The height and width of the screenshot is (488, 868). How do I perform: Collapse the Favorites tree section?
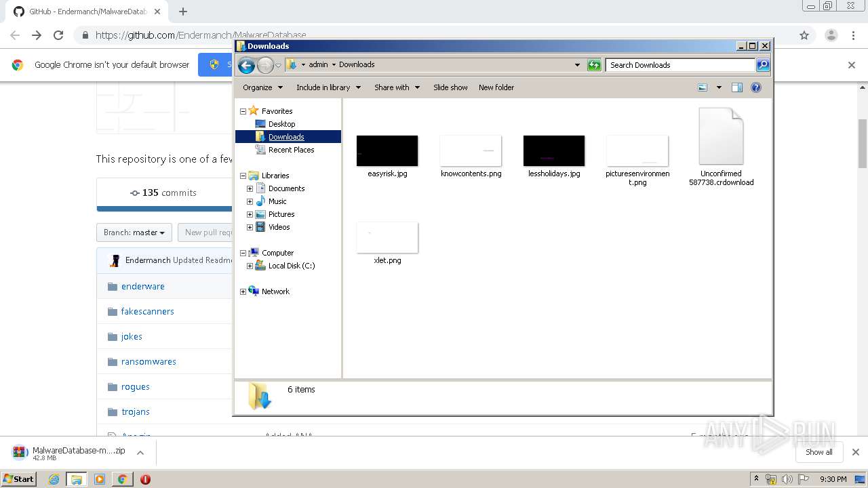[x=243, y=111]
